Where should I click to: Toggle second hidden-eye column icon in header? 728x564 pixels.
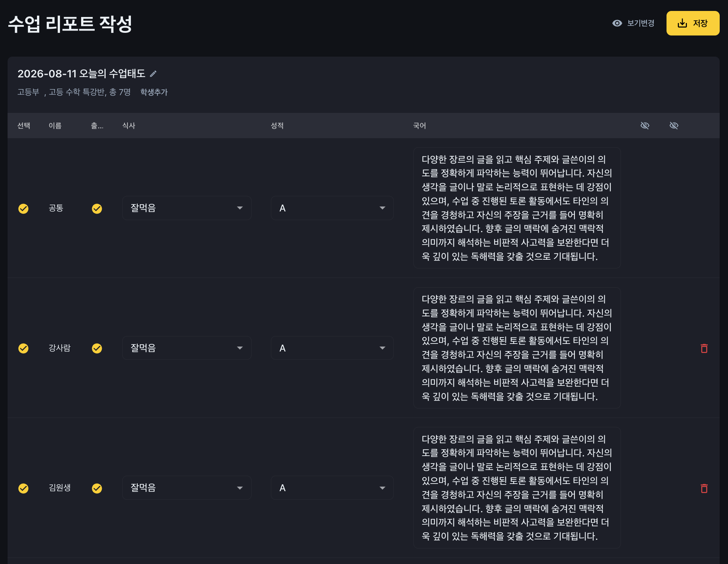[674, 125]
